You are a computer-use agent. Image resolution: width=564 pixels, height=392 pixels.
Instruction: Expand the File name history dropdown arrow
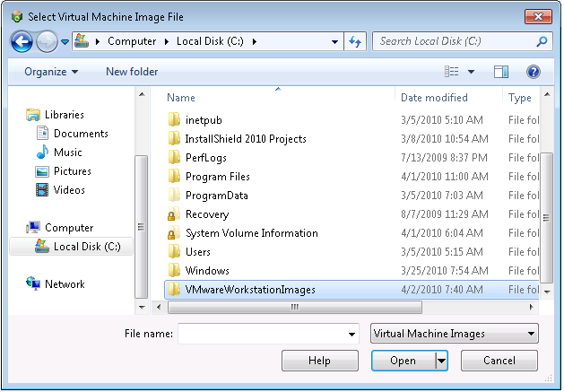point(352,334)
